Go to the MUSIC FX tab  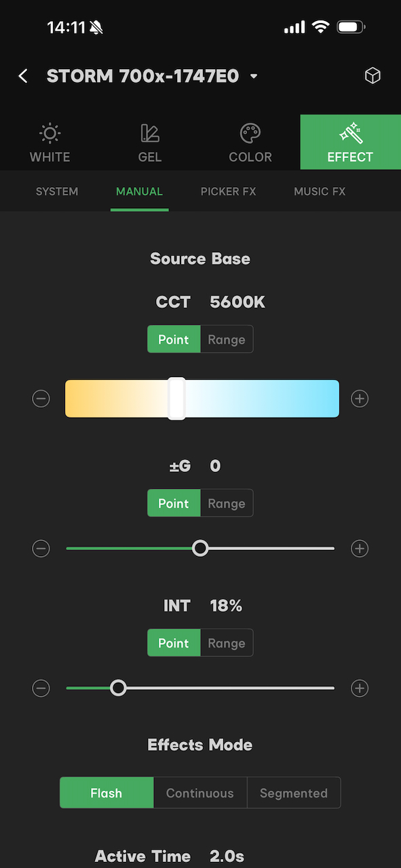(319, 191)
